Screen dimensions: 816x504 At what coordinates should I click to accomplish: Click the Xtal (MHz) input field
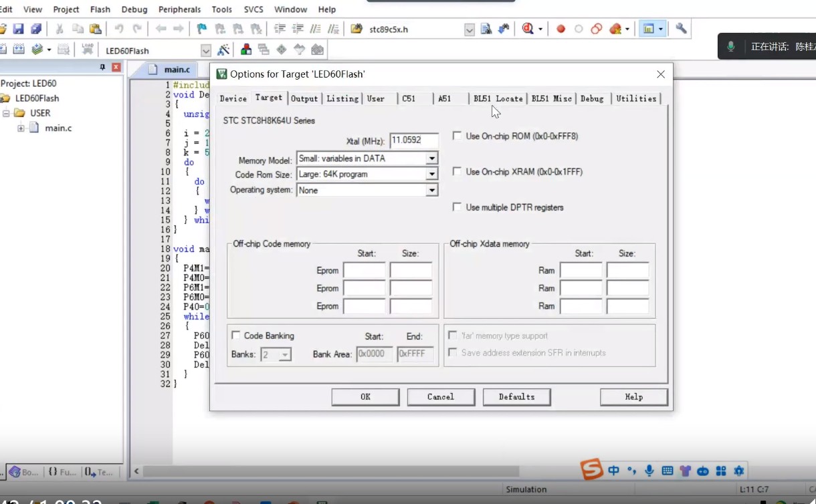414,140
